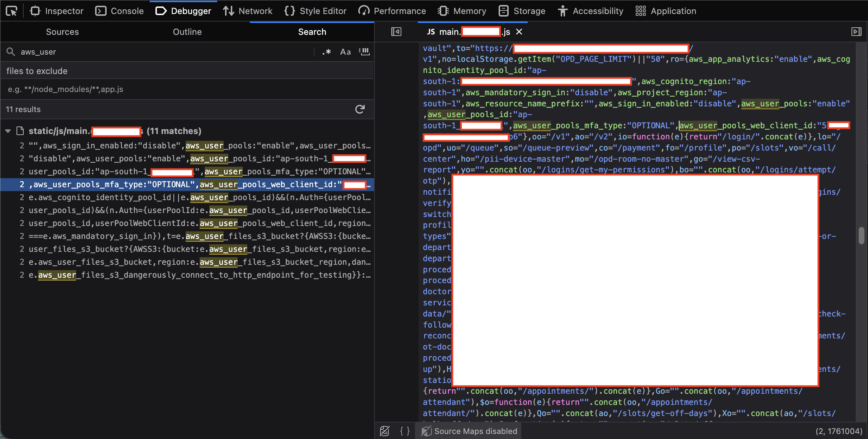Viewport: 868px width, 439px height.
Task: Switch to the Performance panel
Action: 392,11
